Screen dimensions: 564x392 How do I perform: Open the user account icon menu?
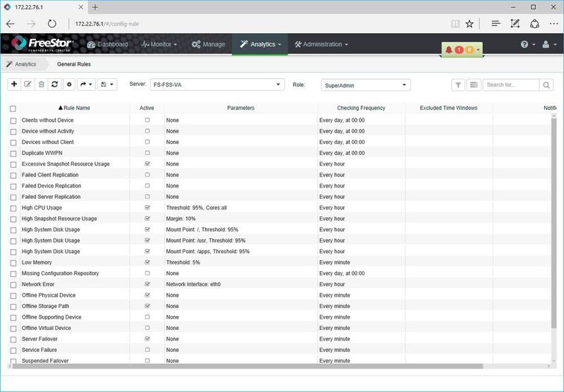[x=548, y=44]
